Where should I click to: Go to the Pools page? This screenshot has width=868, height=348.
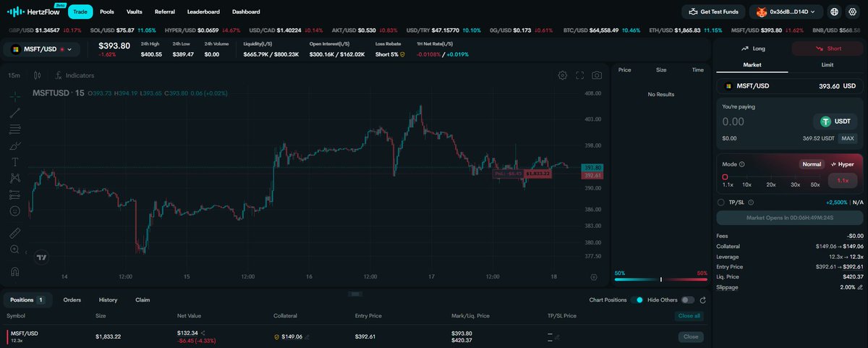(x=107, y=12)
